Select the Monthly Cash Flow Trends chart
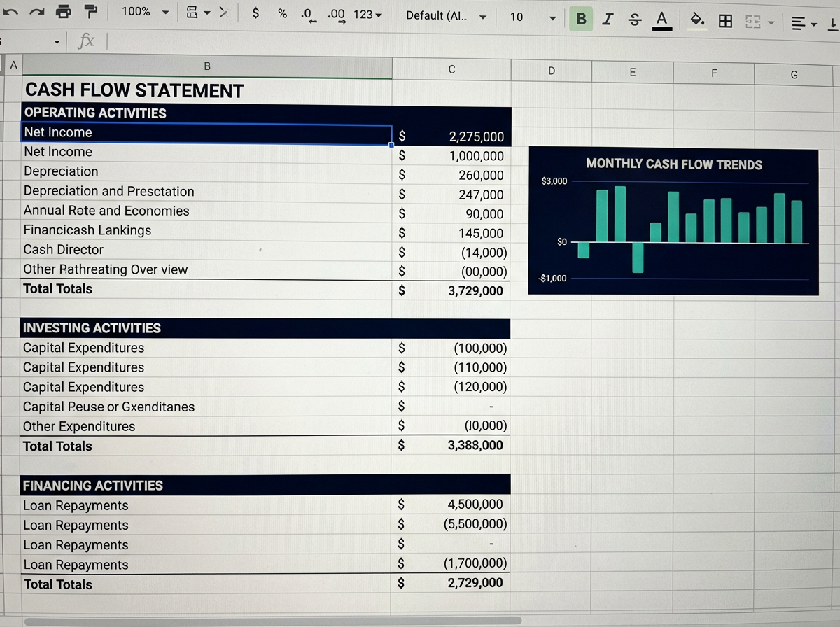 click(673, 220)
